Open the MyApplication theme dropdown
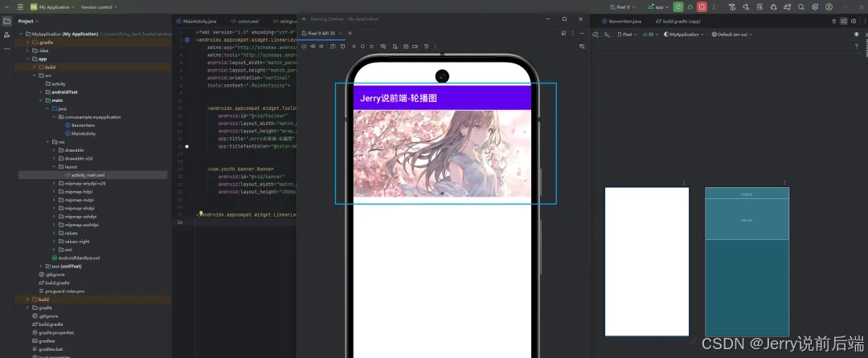 [684, 35]
